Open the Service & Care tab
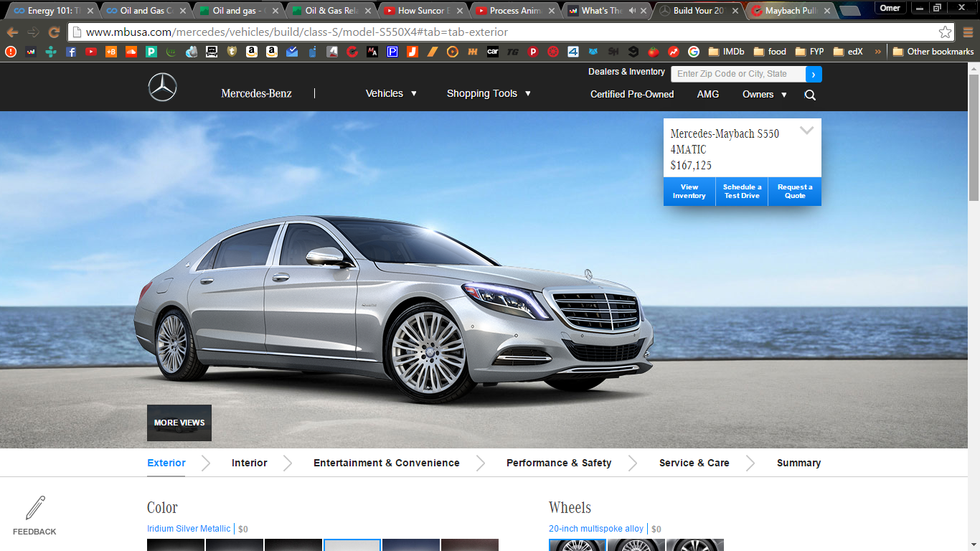Image resolution: width=980 pixels, height=551 pixels. pyautogui.click(x=694, y=463)
